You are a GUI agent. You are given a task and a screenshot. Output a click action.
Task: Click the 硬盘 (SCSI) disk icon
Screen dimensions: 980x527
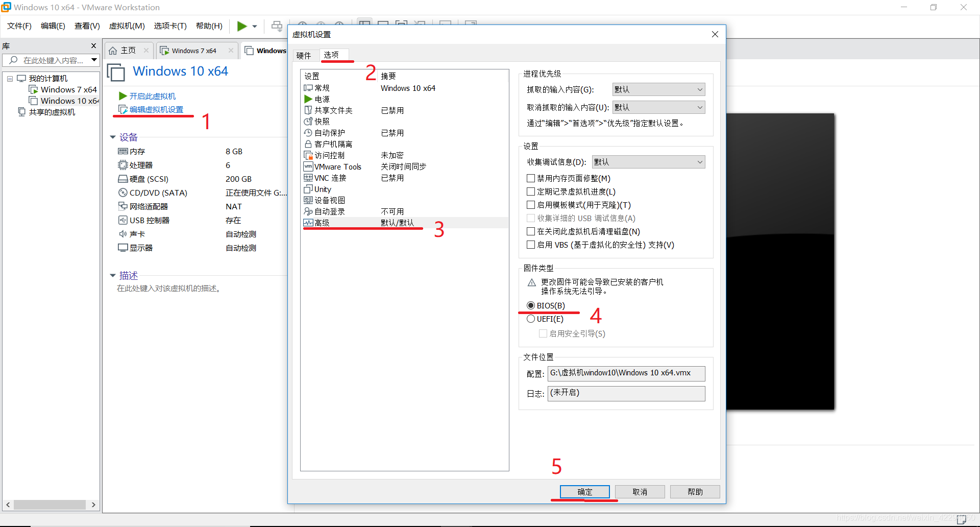click(x=122, y=179)
